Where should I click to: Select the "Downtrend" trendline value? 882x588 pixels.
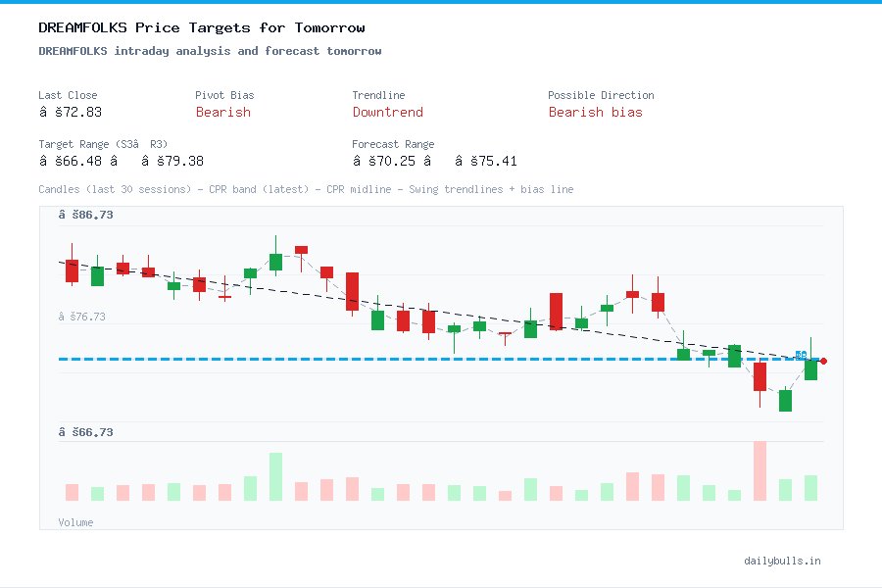pyautogui.click(x=387, y=112)
